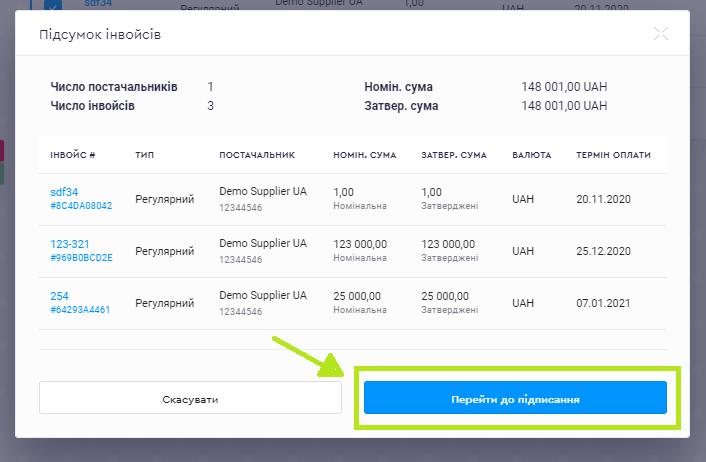
Task: Click the ТЕРМІН ОПЛАТИ column header
Action: pos(613,155)
